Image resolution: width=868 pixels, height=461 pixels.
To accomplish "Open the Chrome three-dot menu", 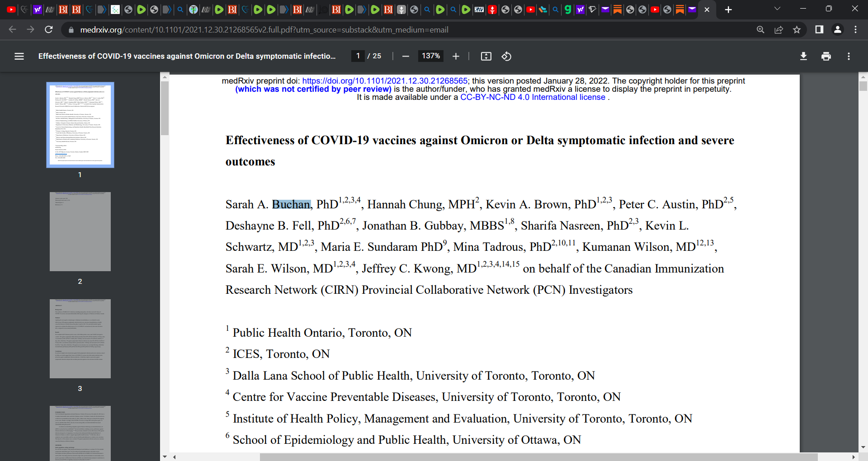I will click(x=855, y=29).
